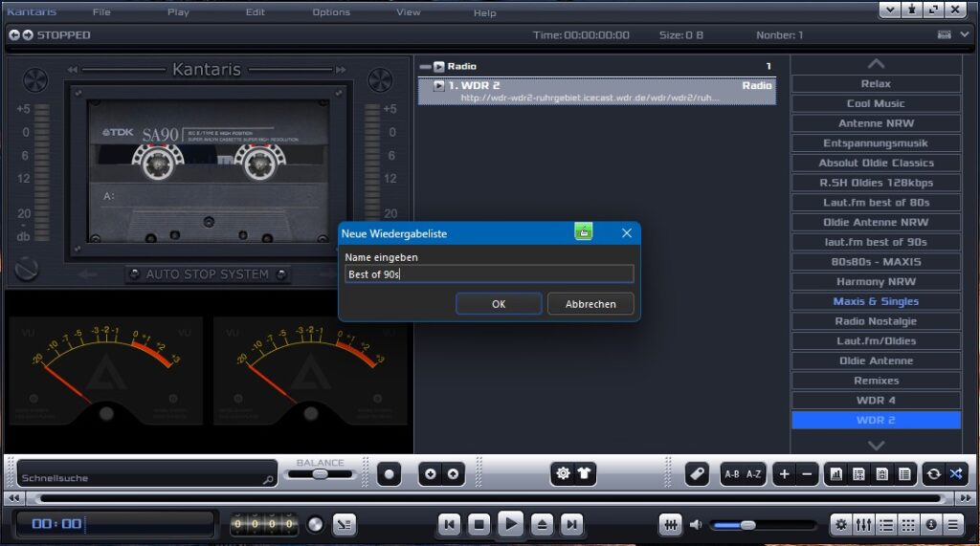
Task: Select the Harmony NRW station
Action: click(876, 281)
